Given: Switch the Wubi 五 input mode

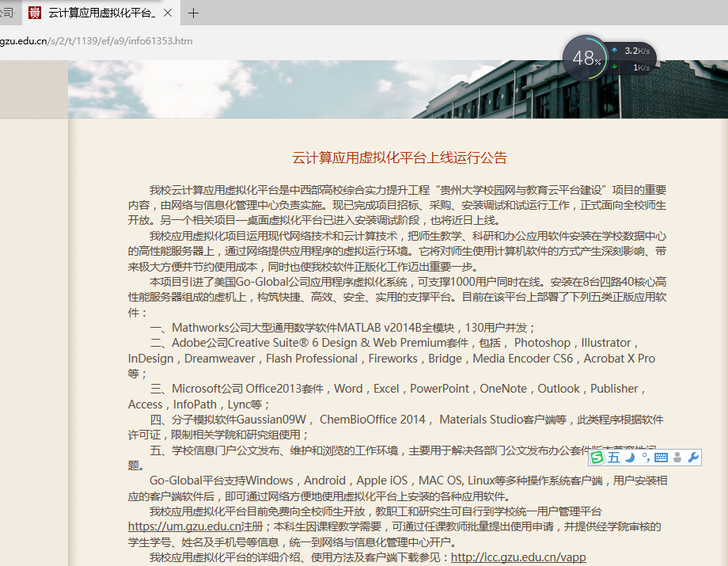Looking at the screenshot, I should click(x=614, y=458).
